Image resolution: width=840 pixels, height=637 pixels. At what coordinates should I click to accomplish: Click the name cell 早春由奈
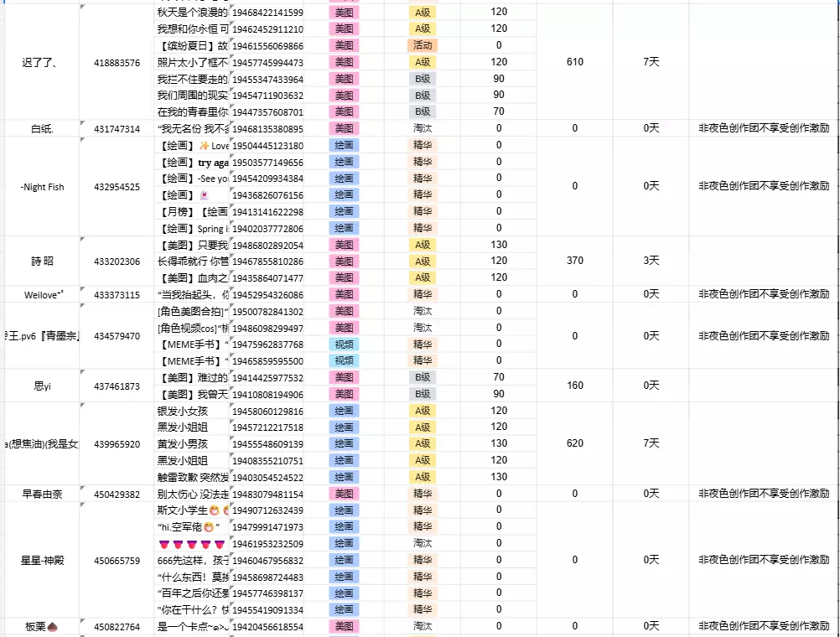pyautogui.click(x=42, y=494)
